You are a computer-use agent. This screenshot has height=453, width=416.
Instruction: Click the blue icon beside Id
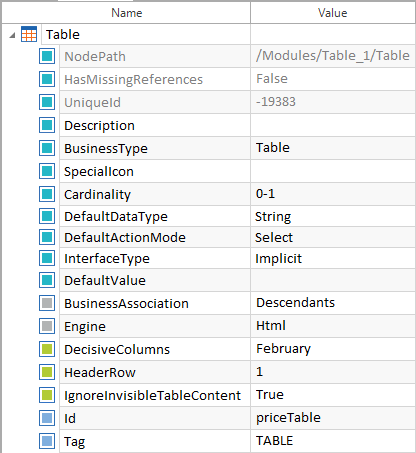tap(47, 418)
